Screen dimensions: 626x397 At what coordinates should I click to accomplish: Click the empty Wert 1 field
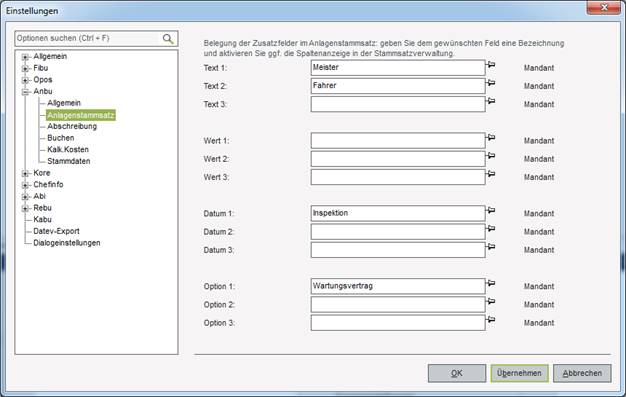point(398,141)
